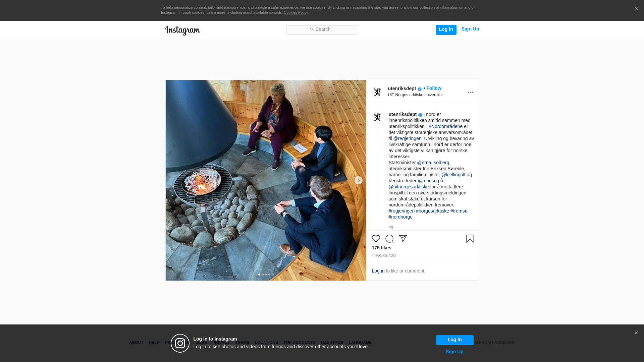Click the comment bubble icon

tap(389, 239)
